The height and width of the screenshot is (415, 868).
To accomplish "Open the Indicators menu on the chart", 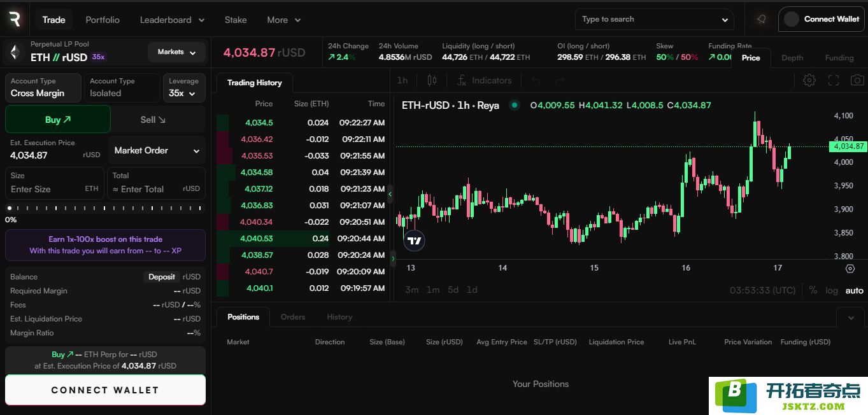I will pyautogui.click(x=484, y=80).
